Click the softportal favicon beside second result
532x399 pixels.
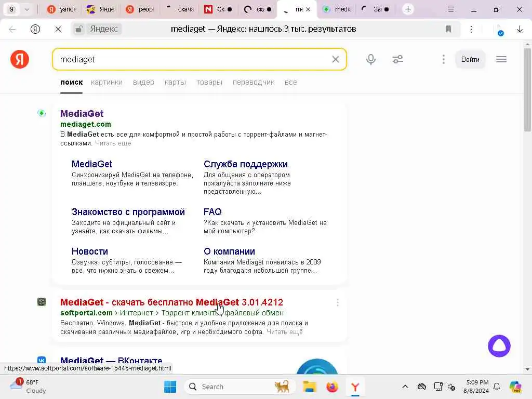point(42,302)
